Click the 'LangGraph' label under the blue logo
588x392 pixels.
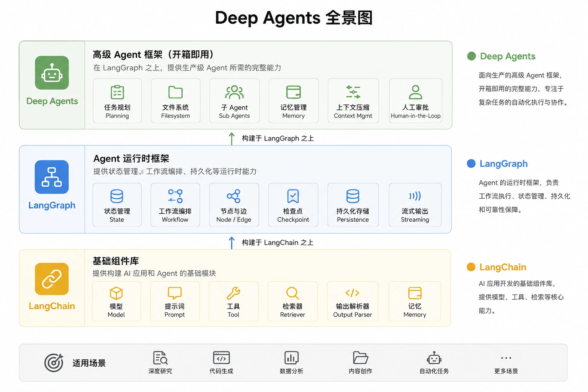pyautogui.click(x=52, y=205)
